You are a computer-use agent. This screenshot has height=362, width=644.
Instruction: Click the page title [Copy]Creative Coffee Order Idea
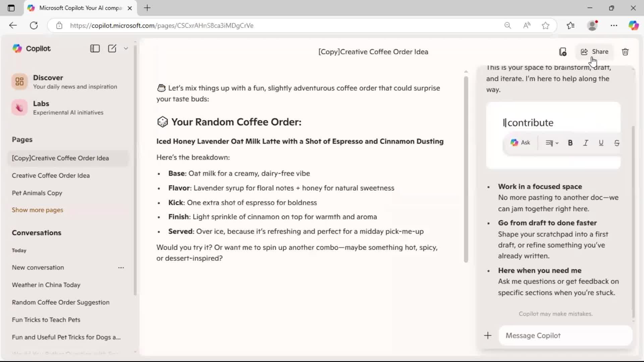[373, 52]
